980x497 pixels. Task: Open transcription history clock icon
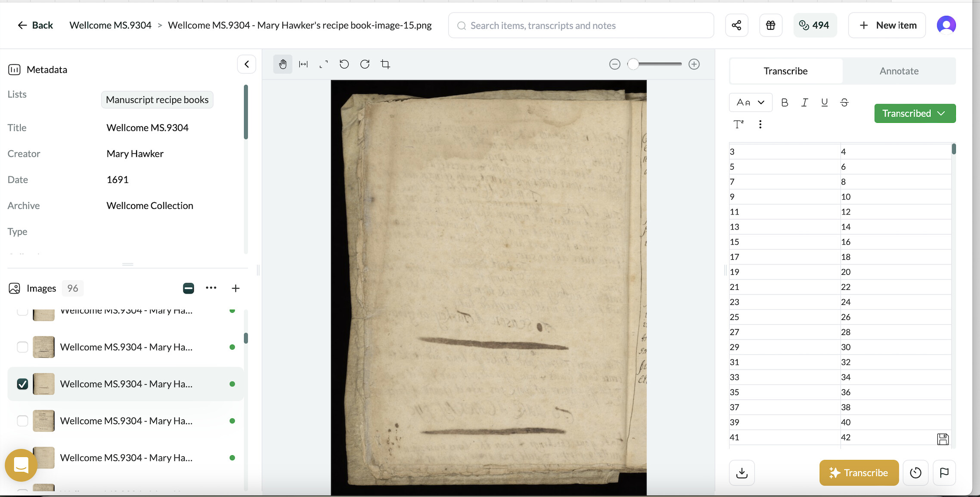[x=915, y=472]
